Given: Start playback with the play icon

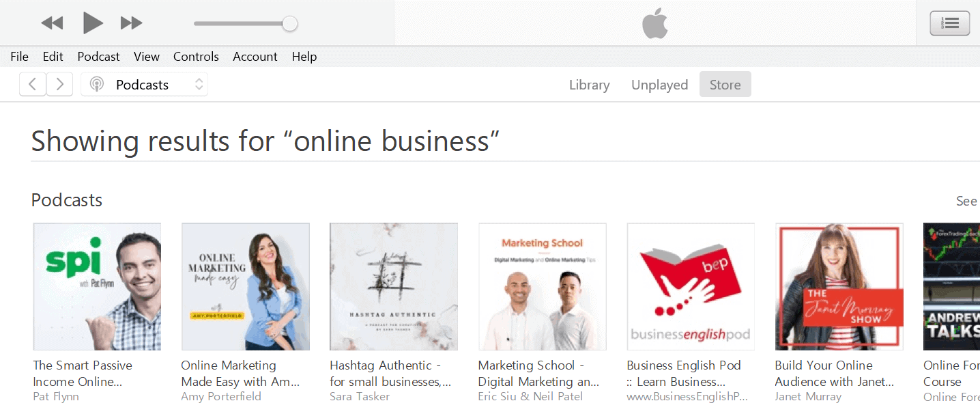Looking at the screenshot, I should click(x=93, y=23).
